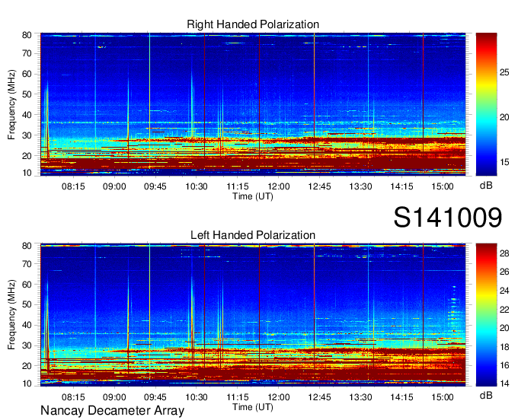Click the 50 MHz tick on Left Handed frequency axis

[x=27, y=304]
